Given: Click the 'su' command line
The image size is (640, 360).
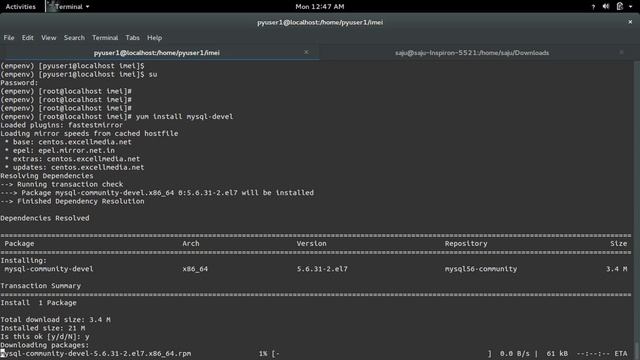Looking at the screenshot, I should 78,75.
